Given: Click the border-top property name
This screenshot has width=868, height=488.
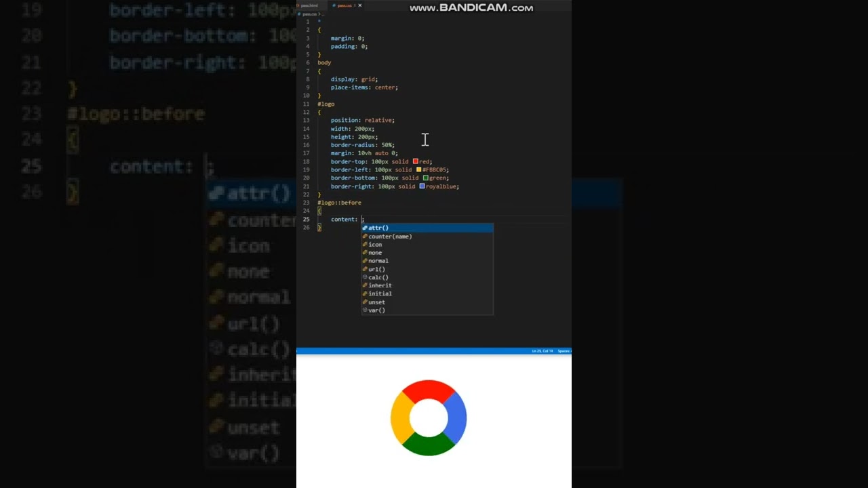Looking at the screenshot, I should (x=349, y=161).
